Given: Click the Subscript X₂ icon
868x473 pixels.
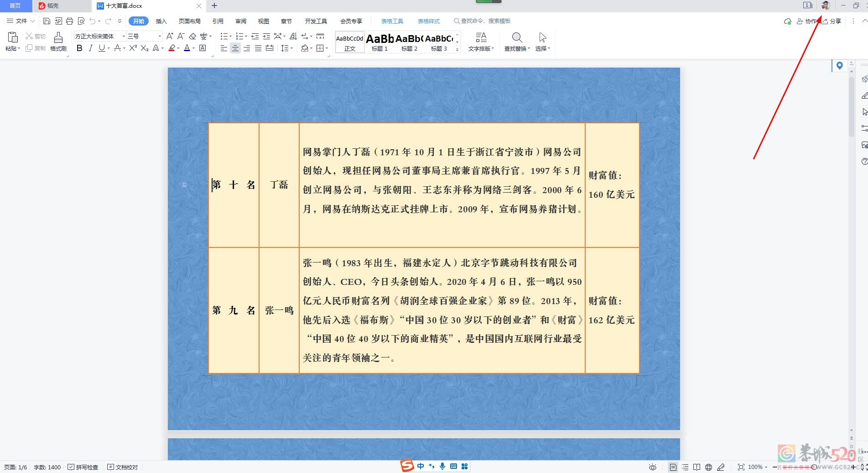Looking at the screenshot, I should coord(145,48).
